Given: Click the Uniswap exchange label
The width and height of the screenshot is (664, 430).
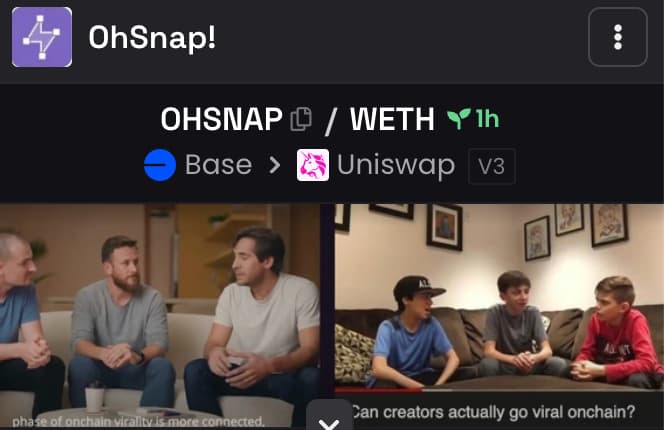Looking at the screenshot, I should 396,166.
